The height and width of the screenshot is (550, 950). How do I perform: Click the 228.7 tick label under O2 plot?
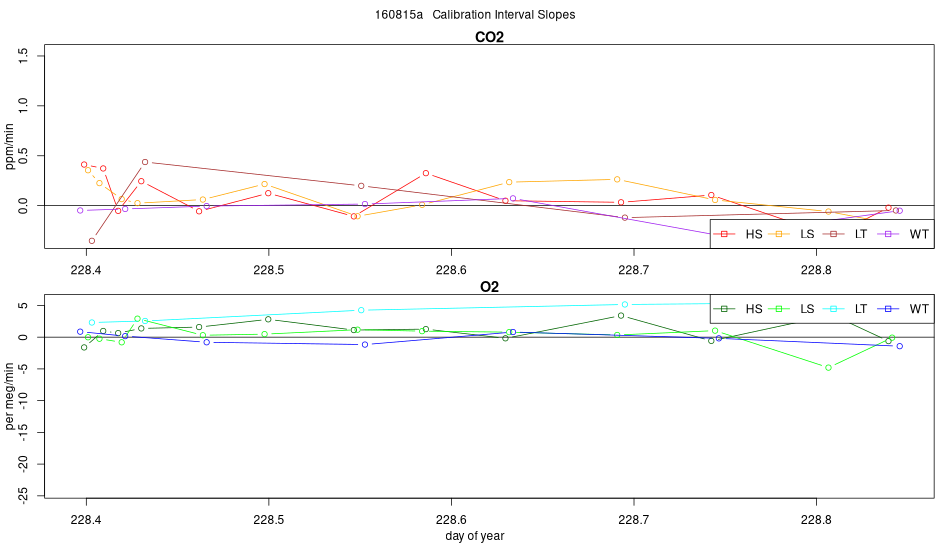(634, 520)
